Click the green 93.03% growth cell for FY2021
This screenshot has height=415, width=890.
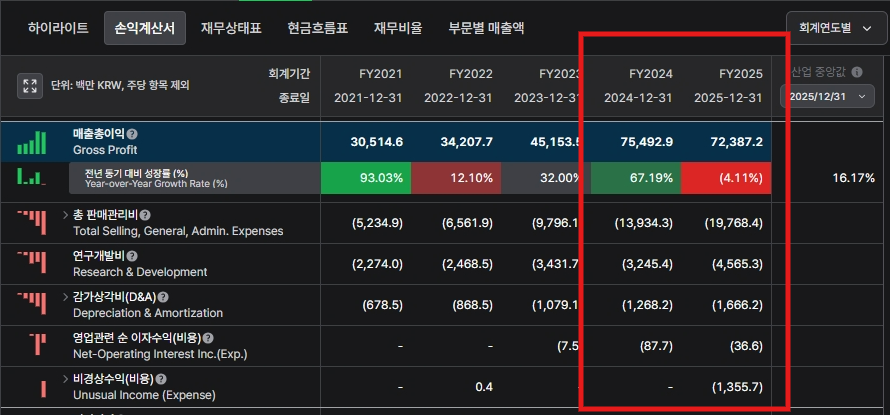(x=365, y=178)
